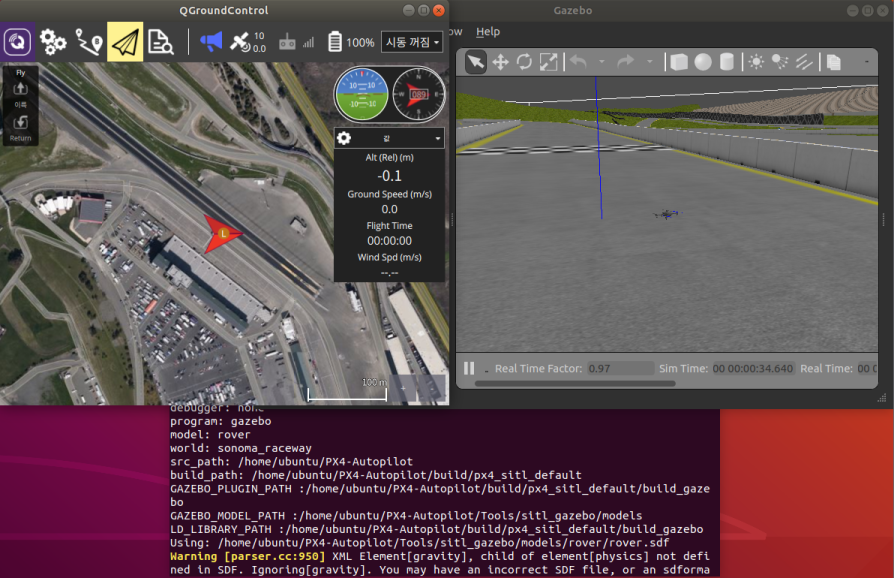Select Gazebo selection mode arrow tool
Screen dimensions: 894x578
coord(476,62)
